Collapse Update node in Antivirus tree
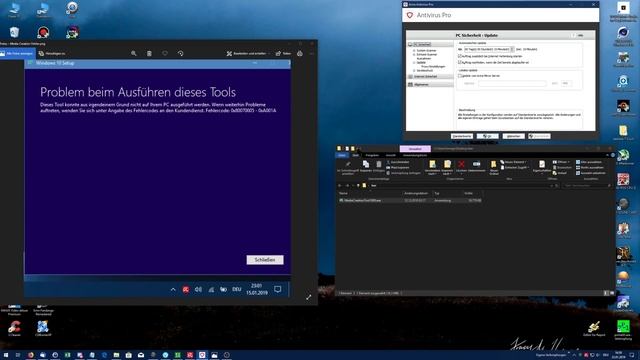 (414, 62)
